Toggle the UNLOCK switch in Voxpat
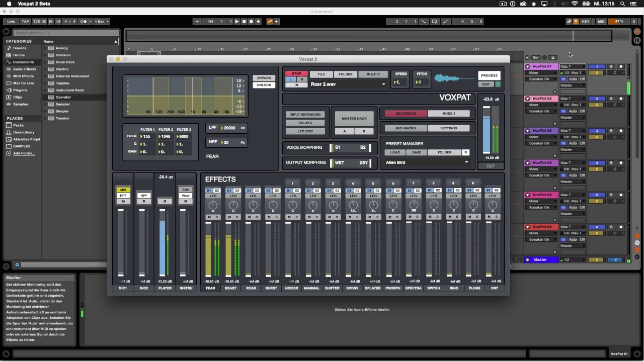 (x=264, y=85)
